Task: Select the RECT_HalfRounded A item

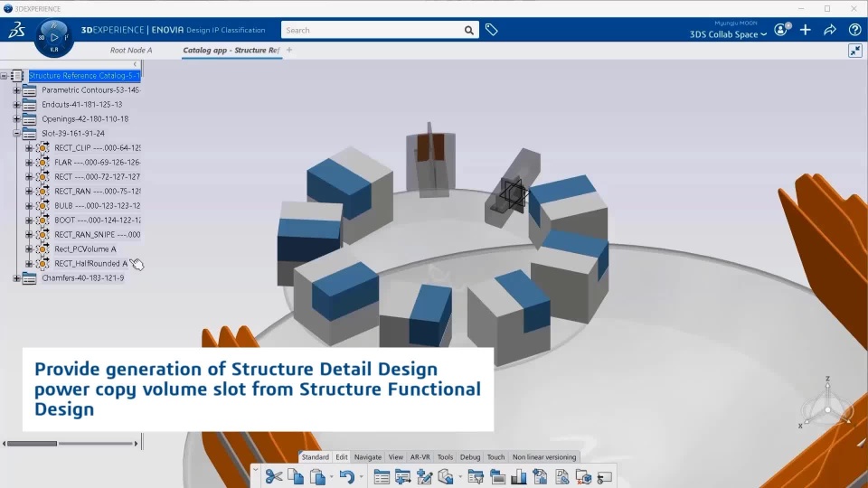Action: point(90,263)
